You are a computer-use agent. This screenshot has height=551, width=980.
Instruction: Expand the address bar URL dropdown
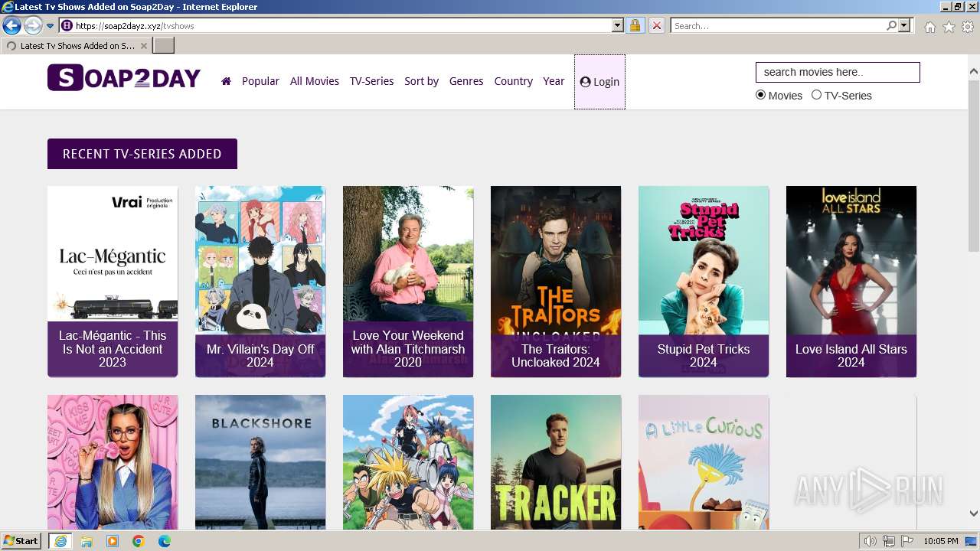(618, 26)
